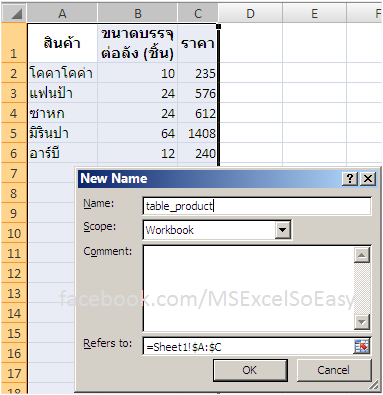
Task: Click the select-all corner of the sheet
Action: click(14, 13)
